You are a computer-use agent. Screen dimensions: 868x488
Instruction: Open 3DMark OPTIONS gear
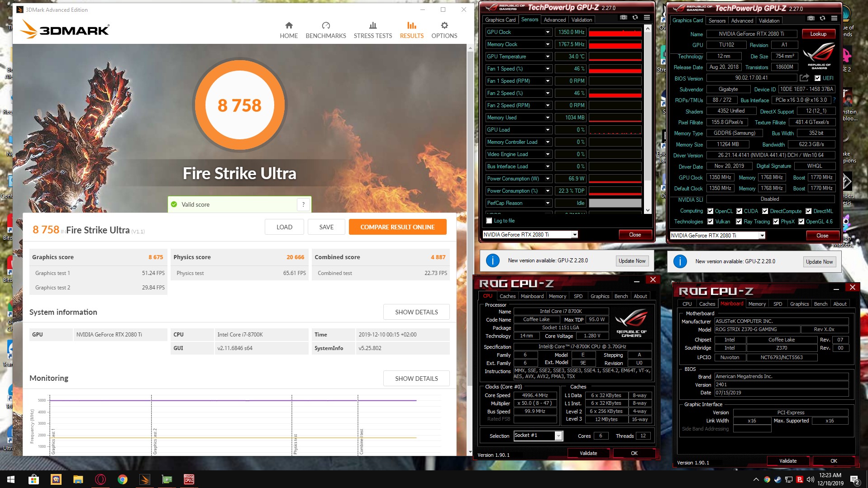[x=444, y=30]
